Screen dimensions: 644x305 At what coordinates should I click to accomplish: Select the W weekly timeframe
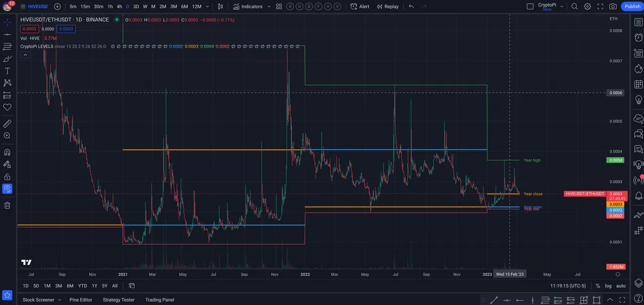tap(145, 7)
